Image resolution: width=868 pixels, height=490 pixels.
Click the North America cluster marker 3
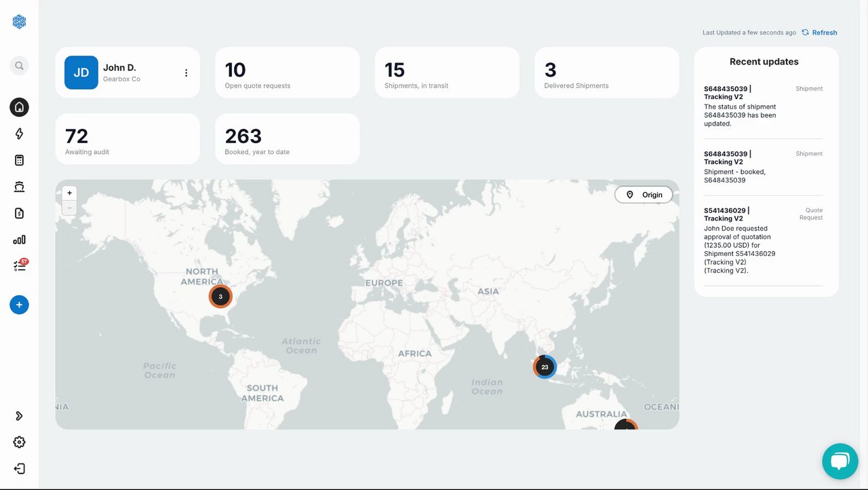pos(220,297)
